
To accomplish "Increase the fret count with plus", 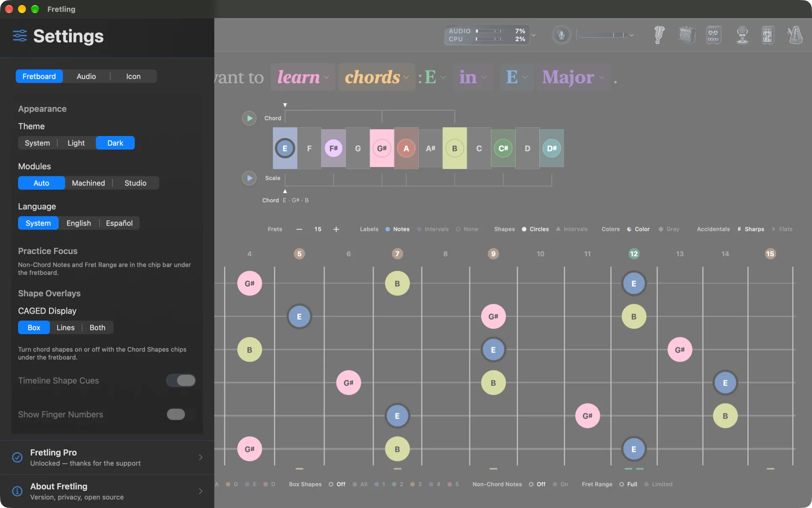I will click(x=336, y=229).
